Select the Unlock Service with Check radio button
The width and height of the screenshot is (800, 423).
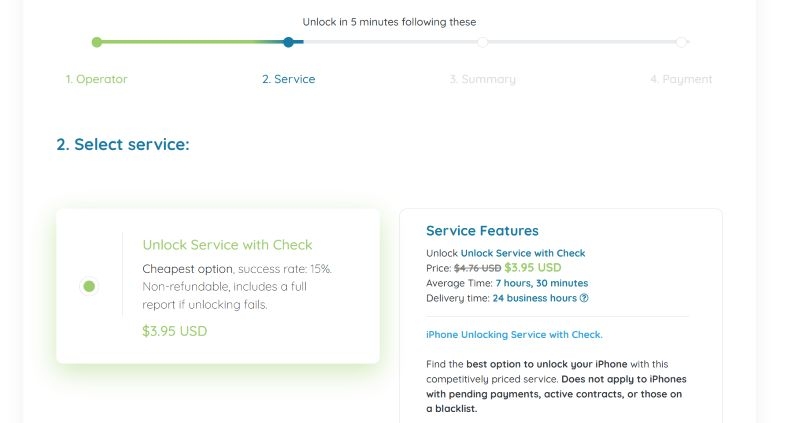coord(89,286)
